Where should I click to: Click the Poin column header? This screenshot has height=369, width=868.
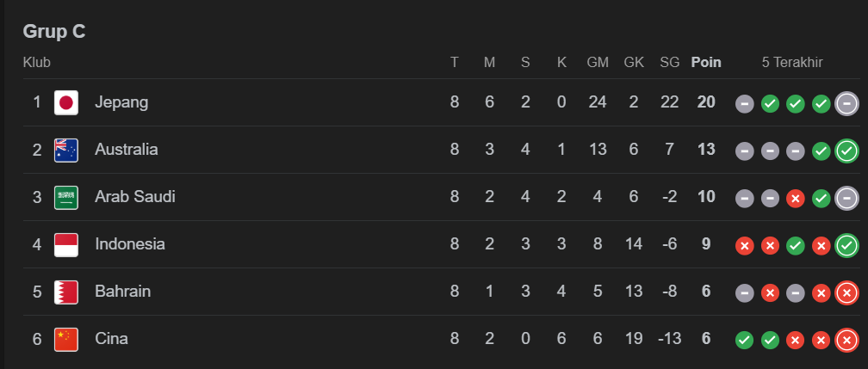(706, 62)
